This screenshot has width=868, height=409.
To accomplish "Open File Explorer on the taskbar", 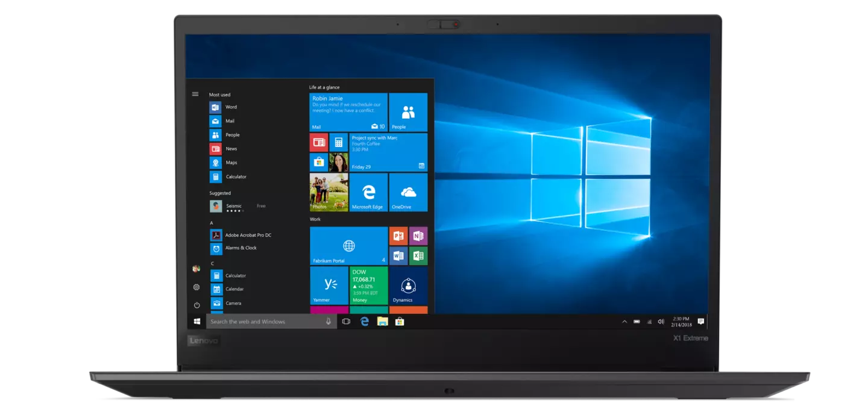I will point(382,322).
